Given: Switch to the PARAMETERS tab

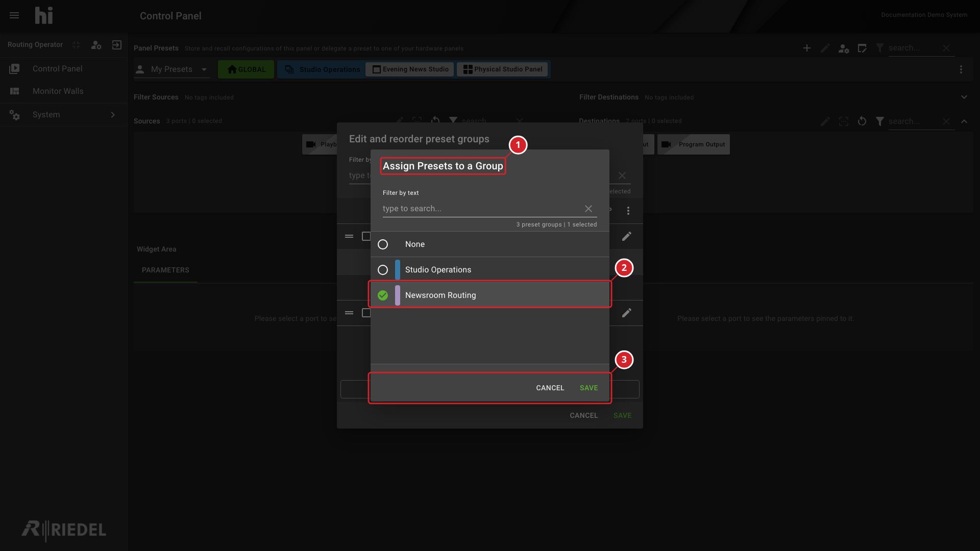Looking at the screenshot, I should coord(165,270).
